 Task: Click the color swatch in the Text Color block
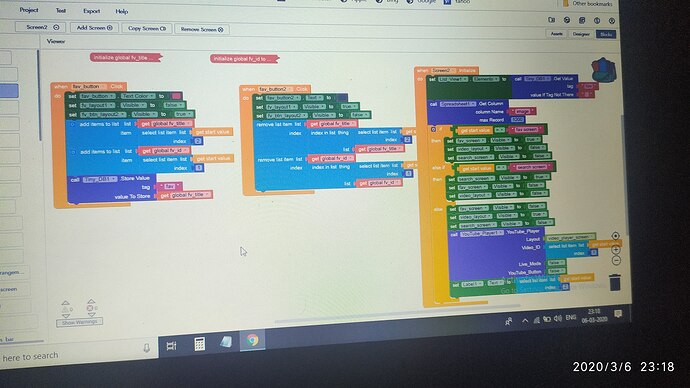(176, 96)
